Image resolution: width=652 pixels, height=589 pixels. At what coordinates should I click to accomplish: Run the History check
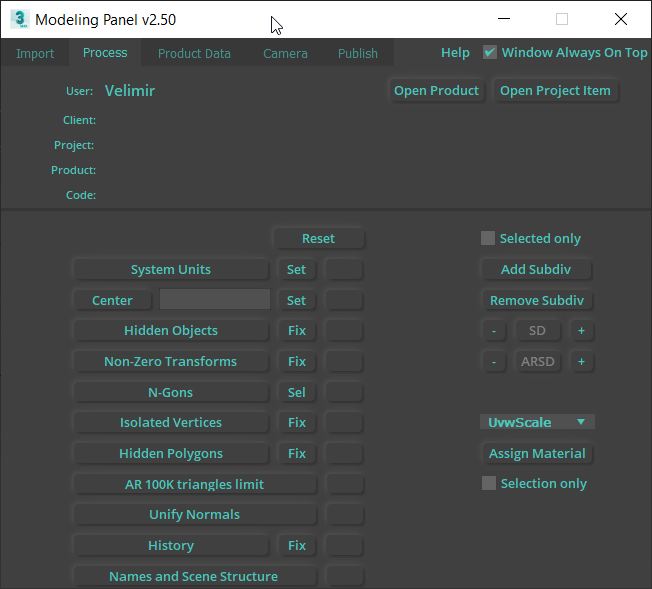171,545
